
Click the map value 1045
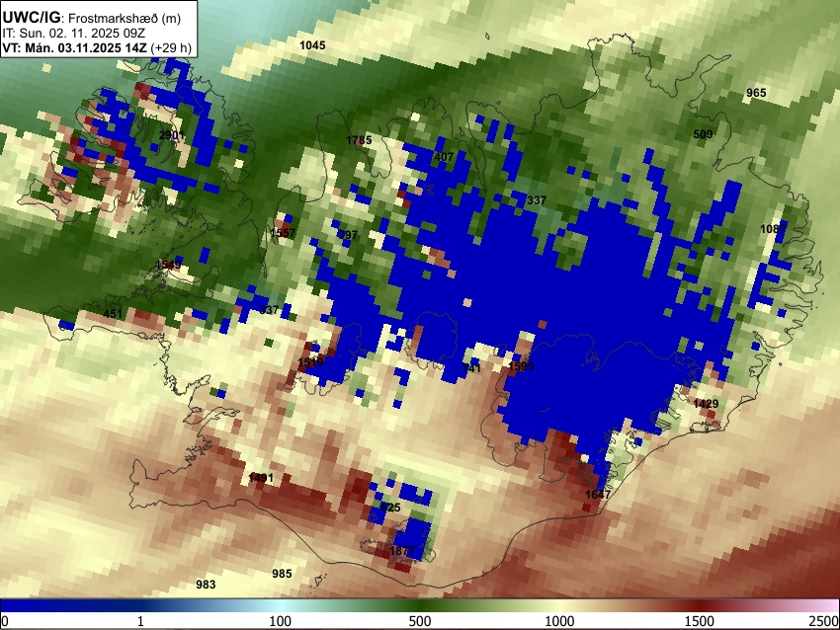click(312, 45)
